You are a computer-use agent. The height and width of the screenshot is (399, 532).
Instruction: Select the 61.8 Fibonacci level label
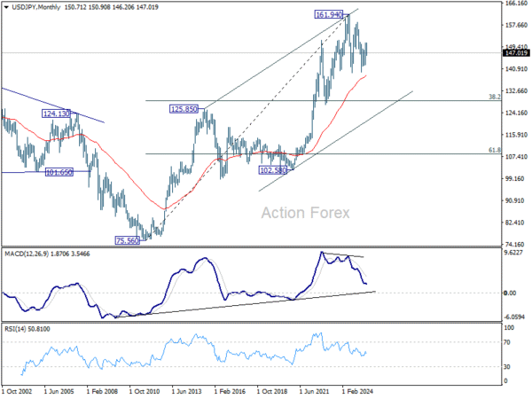coord(495,150)
